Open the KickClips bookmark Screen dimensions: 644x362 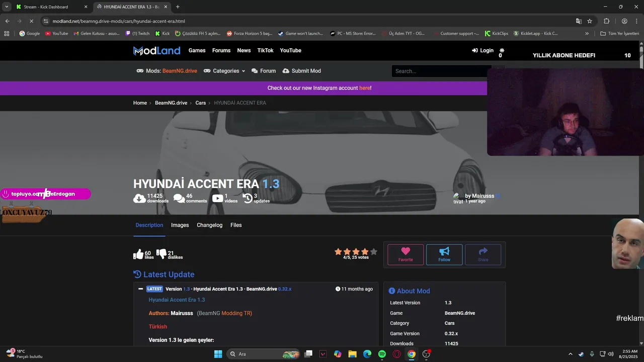(x=497, y=34)
